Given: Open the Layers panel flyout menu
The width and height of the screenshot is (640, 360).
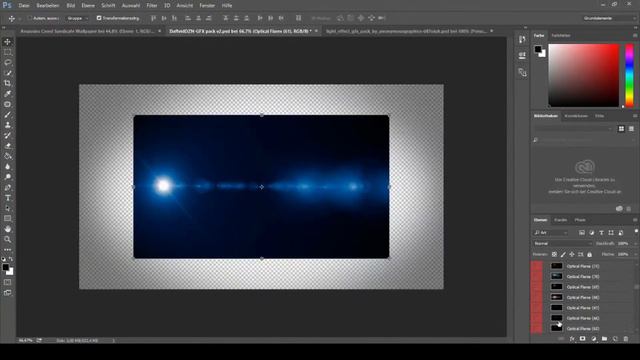Looking at the screenshot, I should (635, 220).
